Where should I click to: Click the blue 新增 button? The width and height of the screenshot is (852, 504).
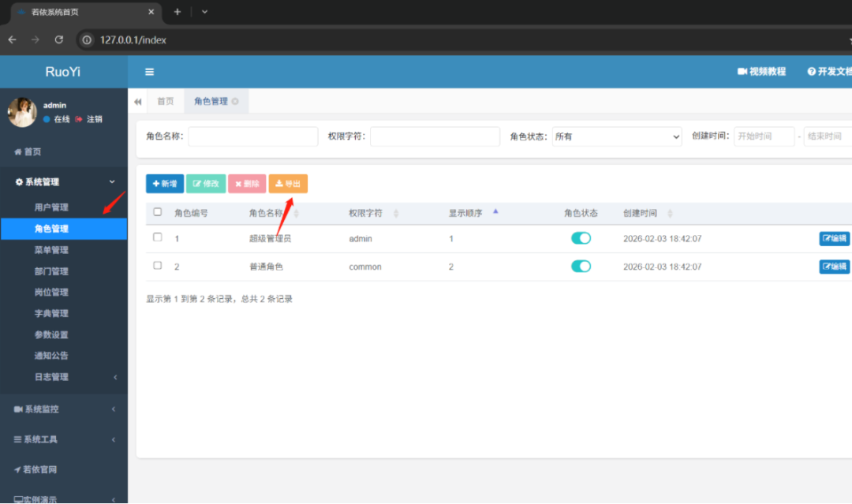pos(165,184)
